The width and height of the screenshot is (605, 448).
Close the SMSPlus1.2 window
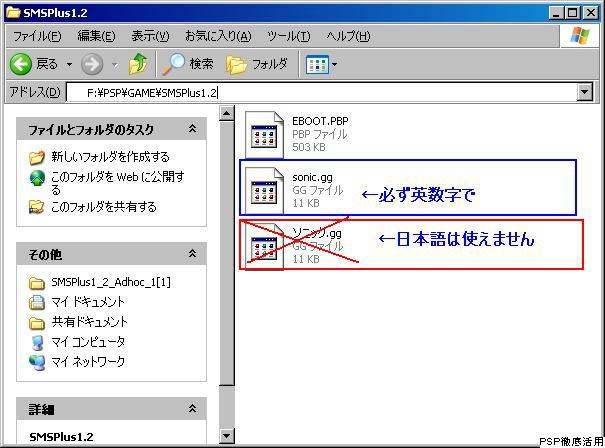[x=591, y=13]
